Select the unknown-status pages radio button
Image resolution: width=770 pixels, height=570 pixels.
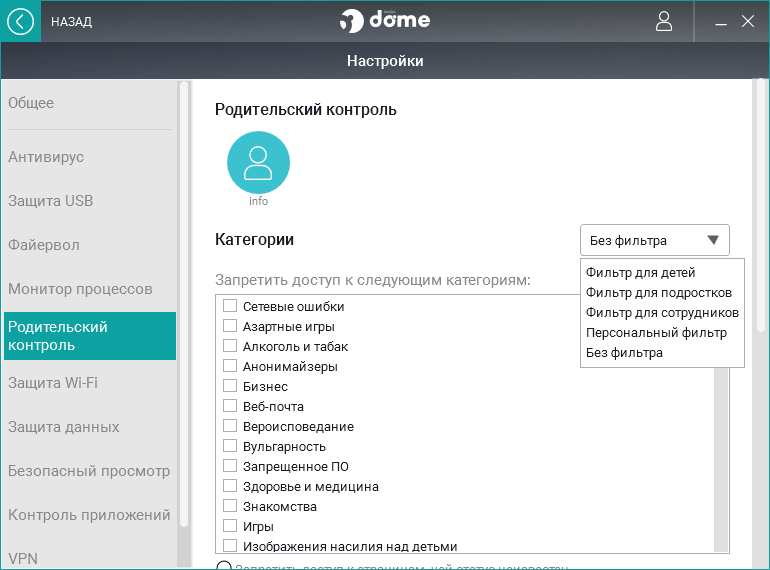tap(225, 567)
